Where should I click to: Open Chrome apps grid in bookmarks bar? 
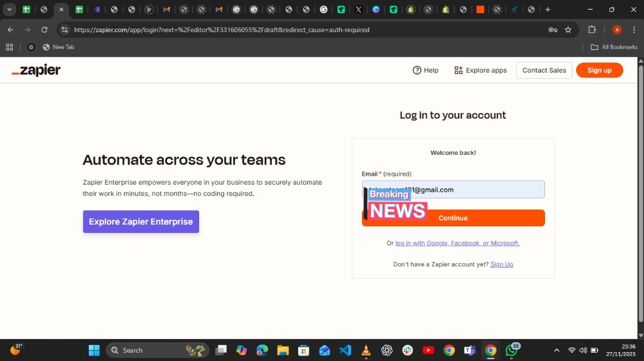10,47
